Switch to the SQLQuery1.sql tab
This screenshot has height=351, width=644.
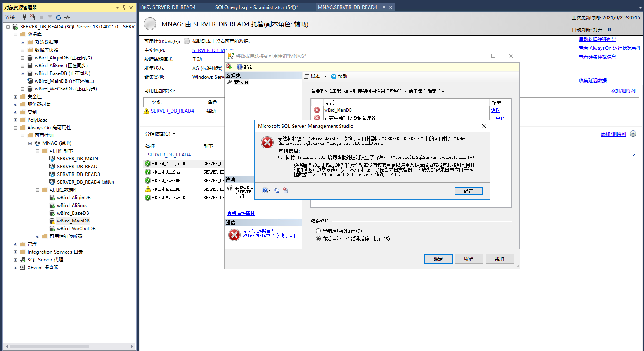coord(256,7)
